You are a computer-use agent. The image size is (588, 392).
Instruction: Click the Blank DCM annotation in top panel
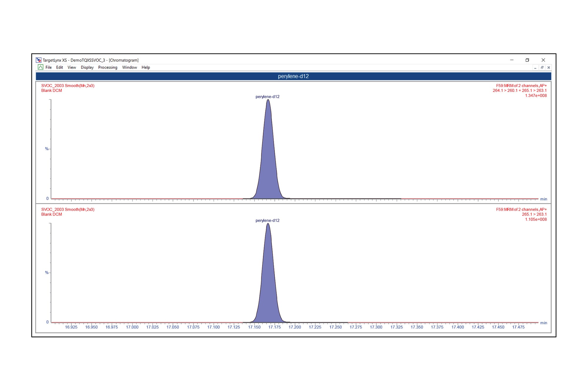point(51,91)
